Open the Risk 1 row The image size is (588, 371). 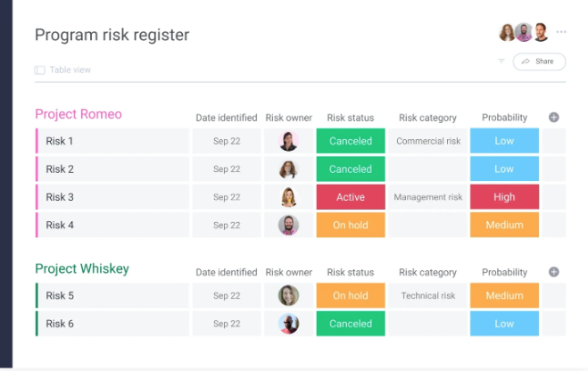pyautogui.click(x=112, y=141)
